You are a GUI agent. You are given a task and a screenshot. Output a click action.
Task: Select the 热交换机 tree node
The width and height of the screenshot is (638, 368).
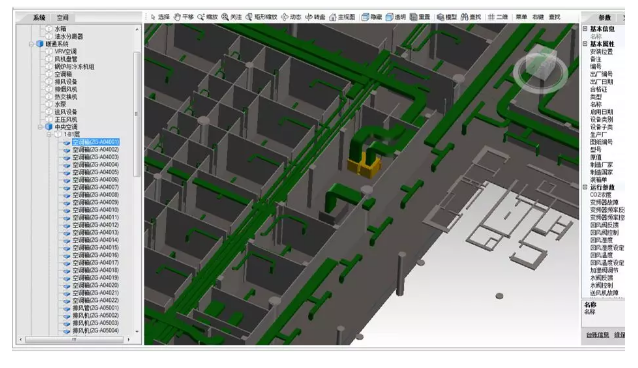click(x=66, y=97)
